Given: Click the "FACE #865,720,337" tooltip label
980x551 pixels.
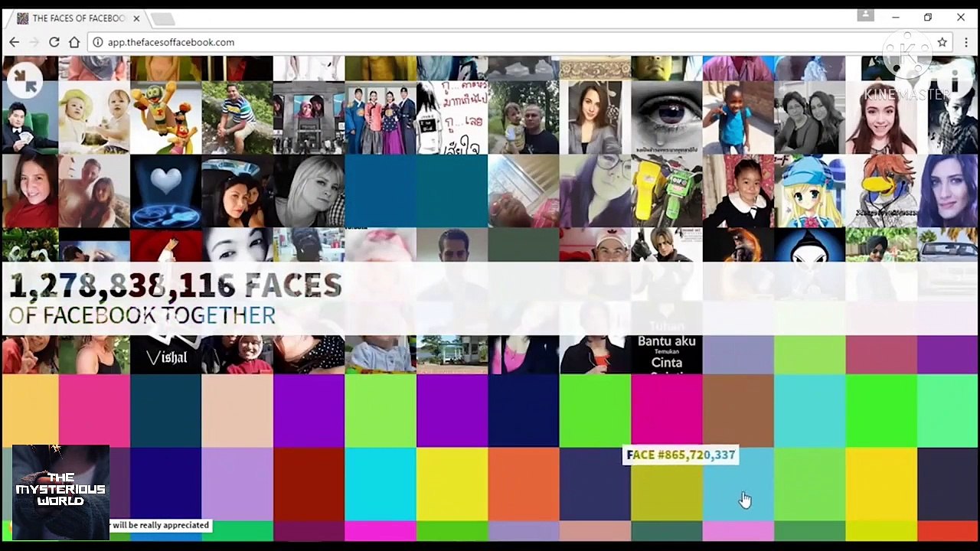Looking at the screenshot, I should click(681, 455).
